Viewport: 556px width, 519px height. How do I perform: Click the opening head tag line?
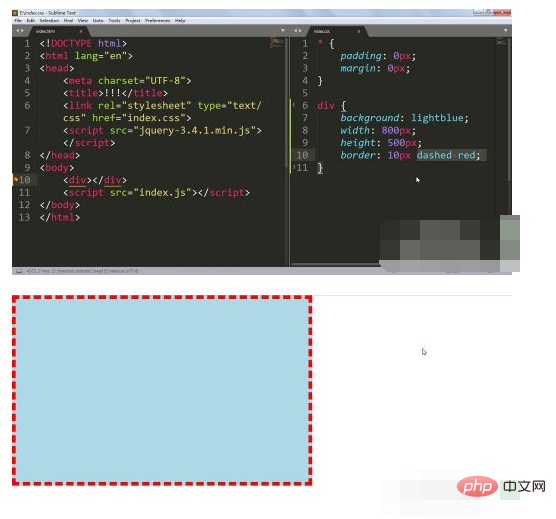coord(57,68)
